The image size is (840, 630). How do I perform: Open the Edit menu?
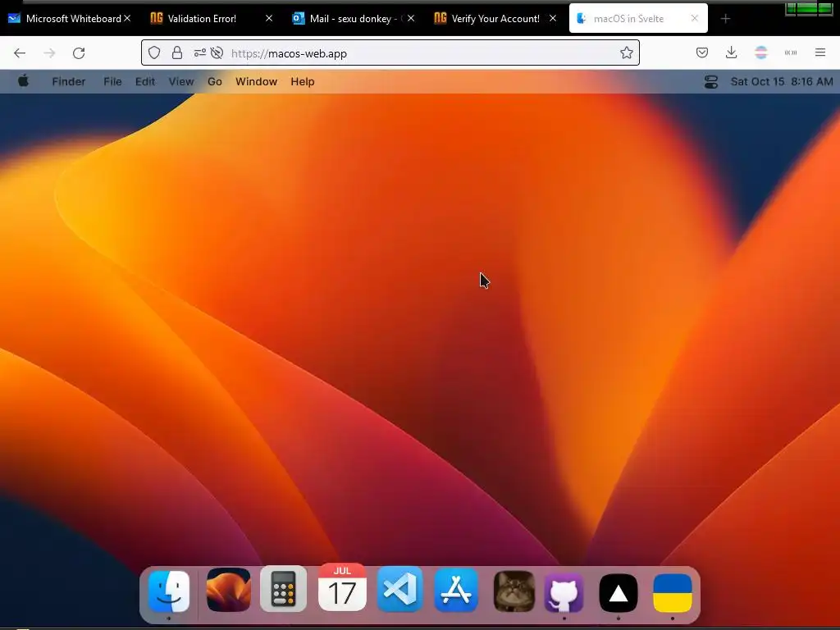pos(145,81)
